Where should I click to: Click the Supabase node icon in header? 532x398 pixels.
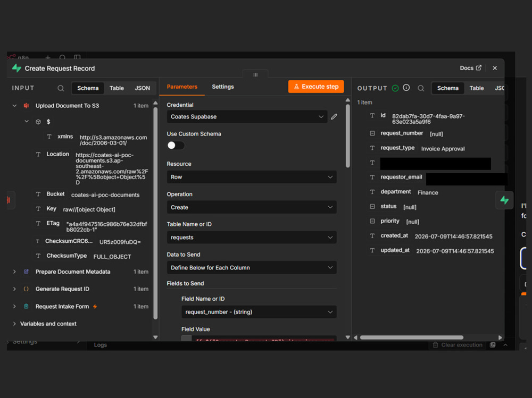[x=16, y=68]
